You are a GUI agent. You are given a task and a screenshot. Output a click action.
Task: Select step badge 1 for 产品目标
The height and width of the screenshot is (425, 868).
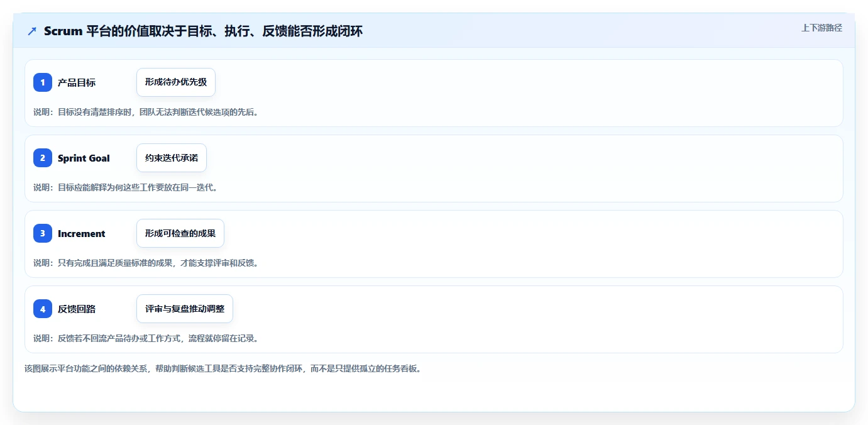(43, 82)
